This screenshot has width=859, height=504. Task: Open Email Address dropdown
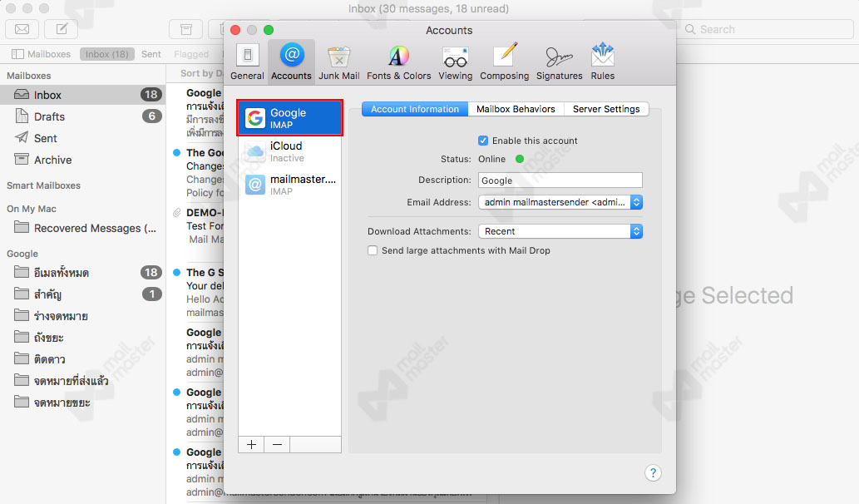560,202
